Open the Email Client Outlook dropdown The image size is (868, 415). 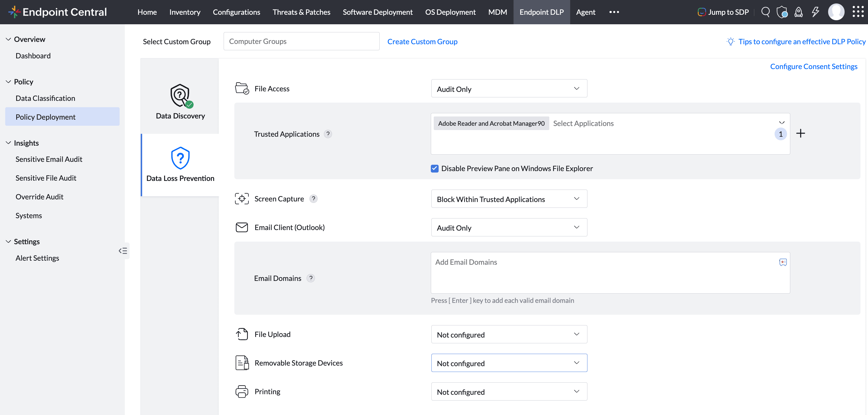509,227
